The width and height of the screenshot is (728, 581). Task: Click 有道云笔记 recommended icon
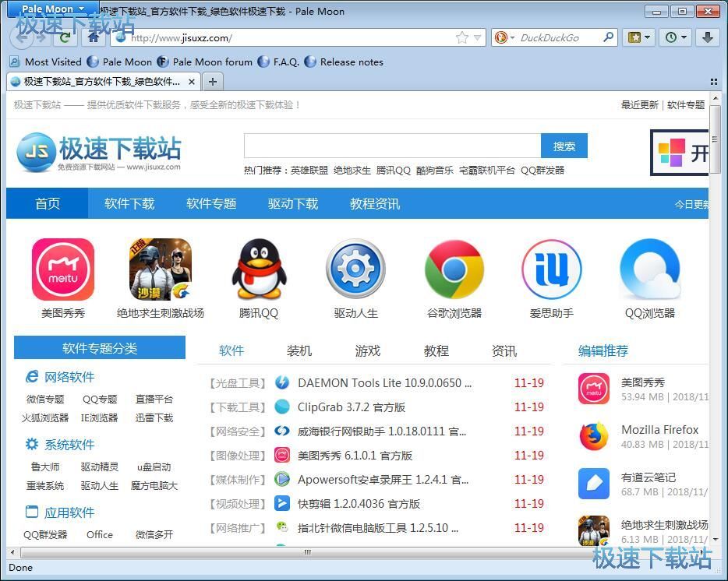coord(594,484)
